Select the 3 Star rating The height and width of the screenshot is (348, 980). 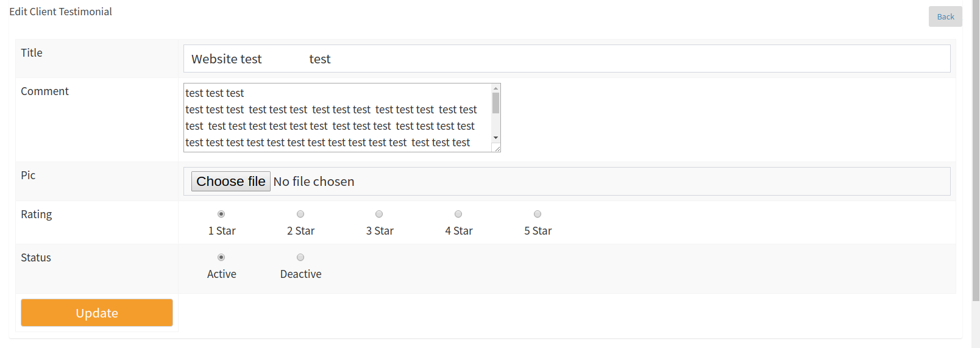pos(379,214)
